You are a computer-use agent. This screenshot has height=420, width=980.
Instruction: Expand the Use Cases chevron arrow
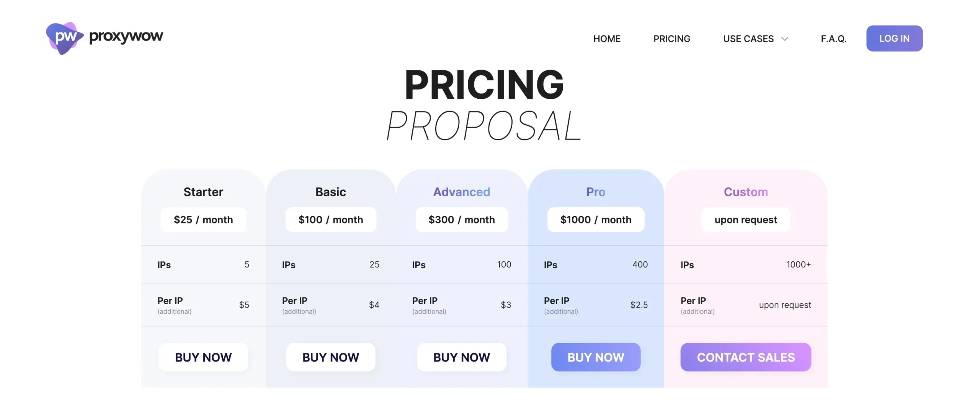coord(785,39)
